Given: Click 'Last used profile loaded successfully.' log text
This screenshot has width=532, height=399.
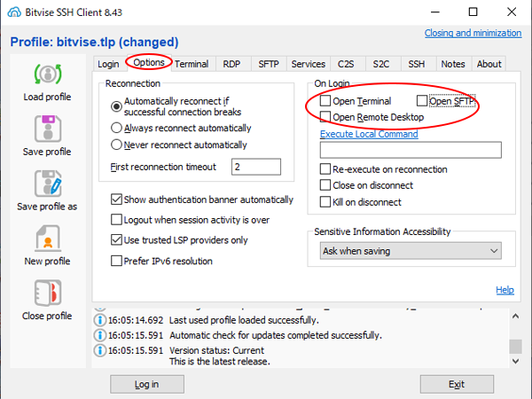Looking at the screenshot, I should coord(244,320).
